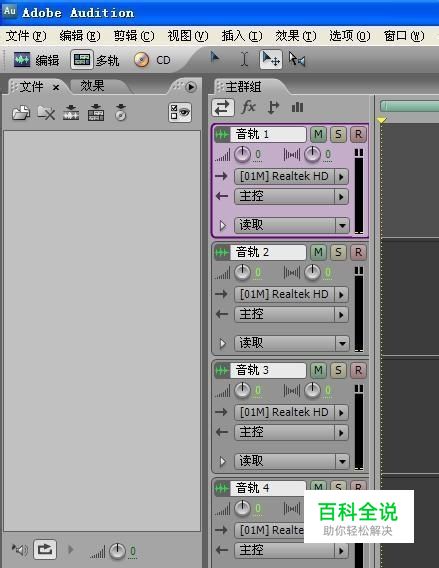Arm 音轨 3 for record R
The width and height of the screenshot is (439, 568).
click(x=358, y=371)
